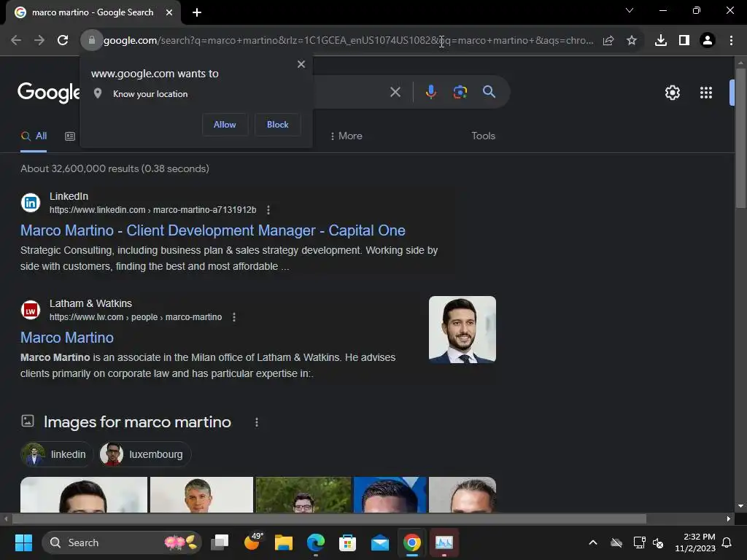This screenshot has width=747, height=560.
Task: Submit search with the magnifier icon
Action: pos(489,92)
